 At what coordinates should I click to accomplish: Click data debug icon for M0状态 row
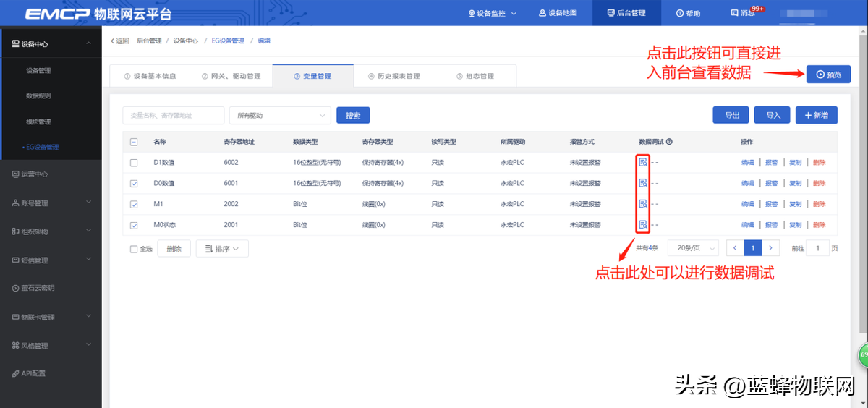(642, 225)
